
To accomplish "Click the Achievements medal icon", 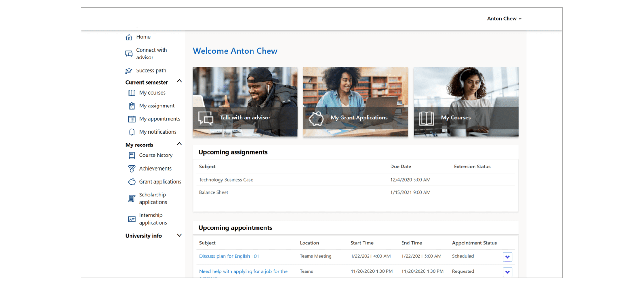I will click(x=132, y=169).
